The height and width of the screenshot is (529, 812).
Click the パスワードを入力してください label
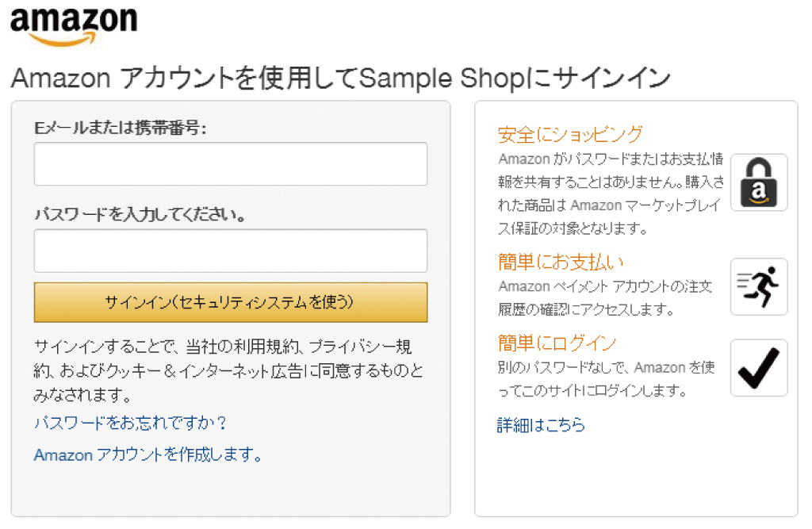point(140,215)
